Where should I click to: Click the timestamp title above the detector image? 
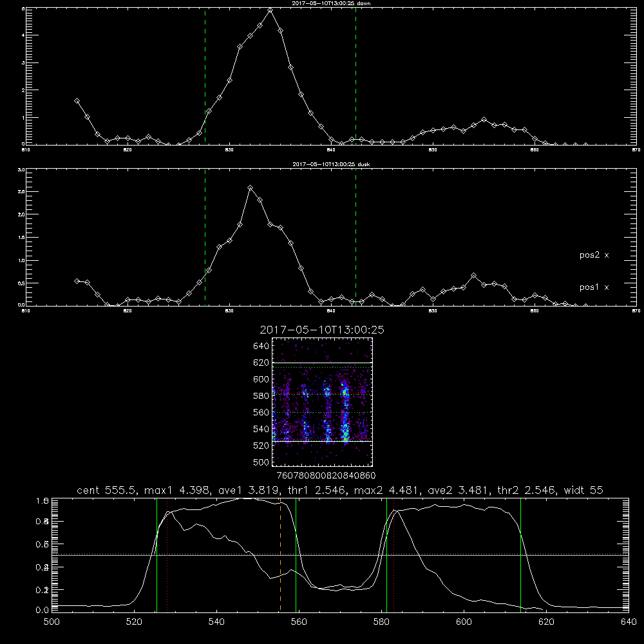click(322, 330)
